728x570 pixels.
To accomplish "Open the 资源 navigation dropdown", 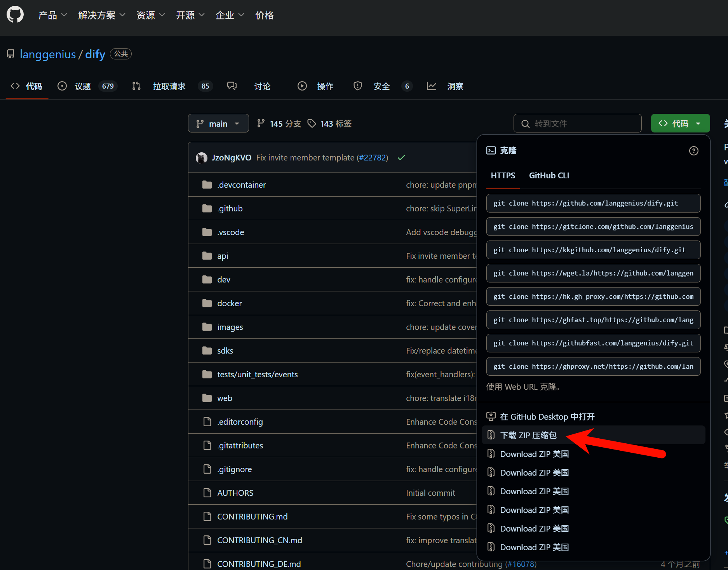I will (x=150, y=15).
